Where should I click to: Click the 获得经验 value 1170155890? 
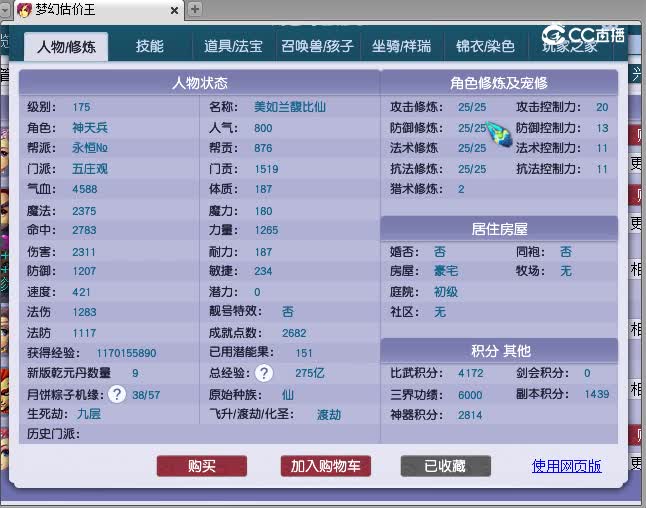click(126, 353)
